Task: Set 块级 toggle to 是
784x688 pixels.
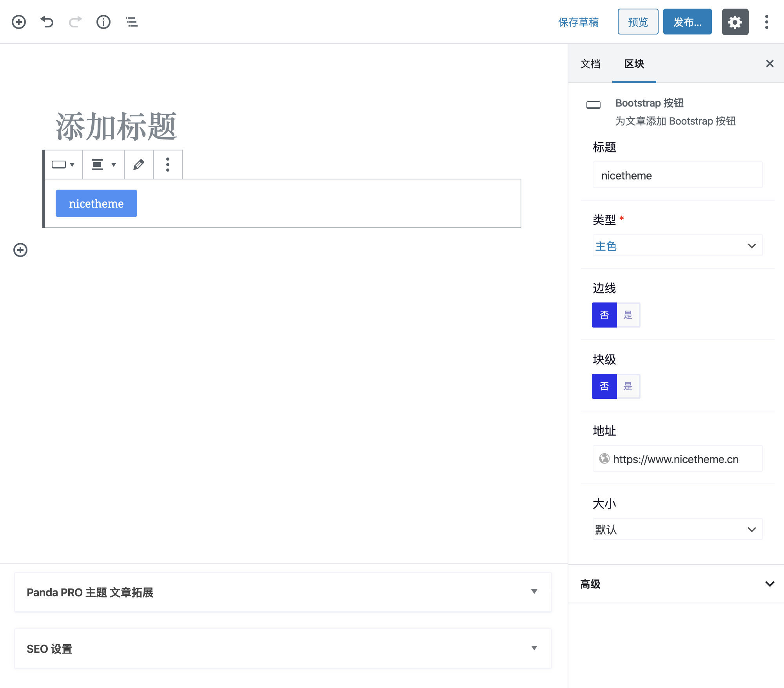Action: tap(628, 386)
